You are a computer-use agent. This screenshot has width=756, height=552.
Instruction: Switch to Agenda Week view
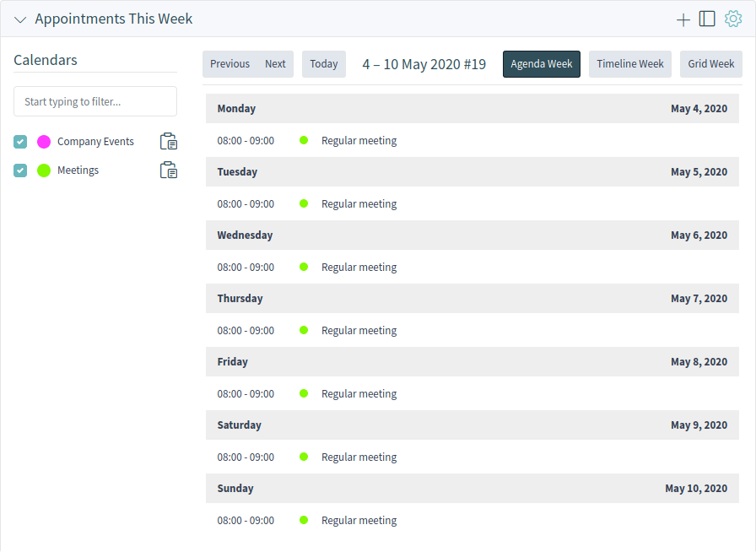click(x=542, y=64)
